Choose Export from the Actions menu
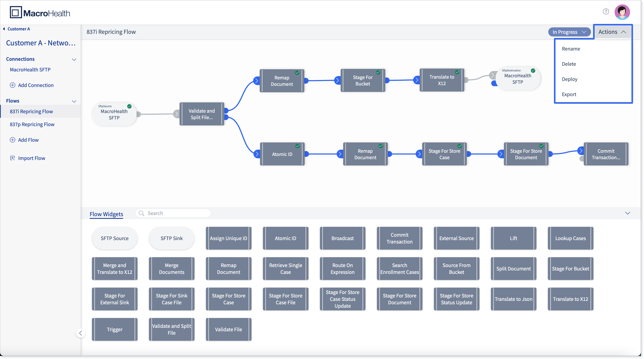This screenshot has width=644, height=359. [x=569, y=94]
